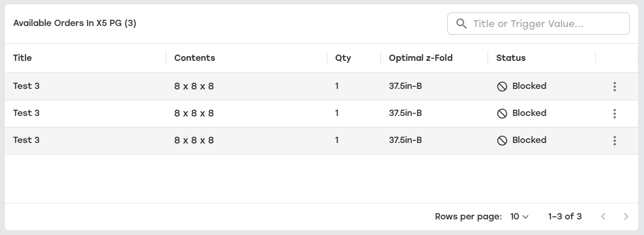Select the 8 x 8 x 8 contents in the second row
This screenshot has height=235, width=644.
tap(194, 113)
